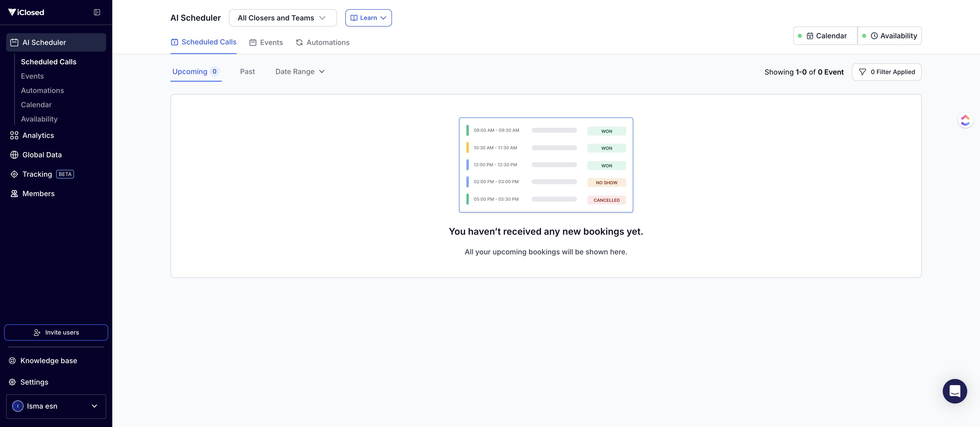Expand the Learn dropdown
The width and height of the screenshot is (980, 427).
pos(368,18)
